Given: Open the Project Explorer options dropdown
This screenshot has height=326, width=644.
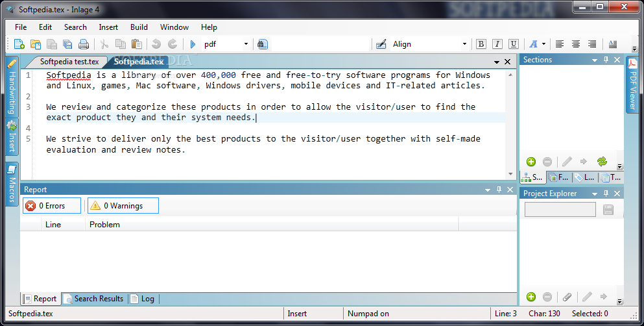Looking at the screenshot, I should pos(594,194).
